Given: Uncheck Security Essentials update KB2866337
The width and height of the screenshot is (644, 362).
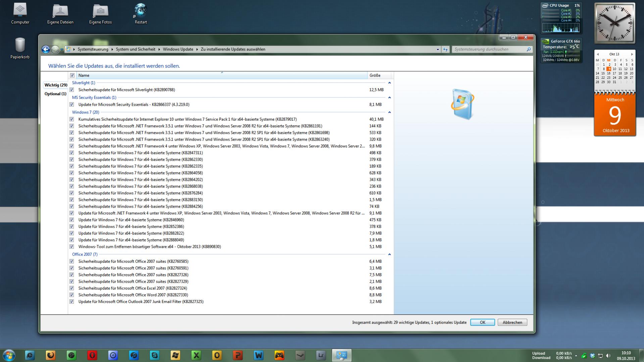Looking at the screenshot, I should [71, 105].
